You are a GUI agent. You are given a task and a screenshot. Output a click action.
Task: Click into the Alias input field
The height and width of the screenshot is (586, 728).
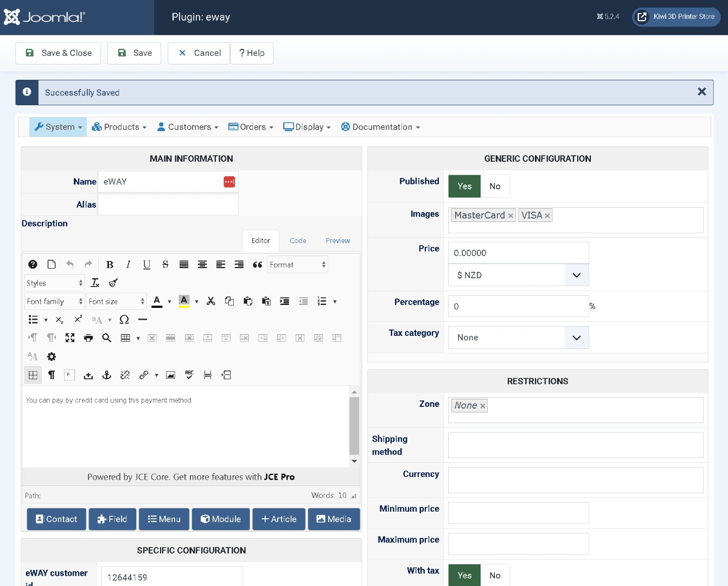(168, 205)
